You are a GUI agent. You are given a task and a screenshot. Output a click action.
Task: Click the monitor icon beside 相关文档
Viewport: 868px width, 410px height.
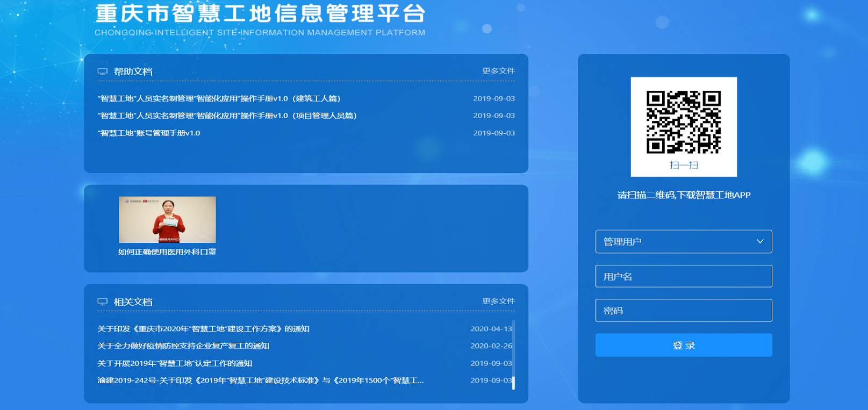(102, 302)
